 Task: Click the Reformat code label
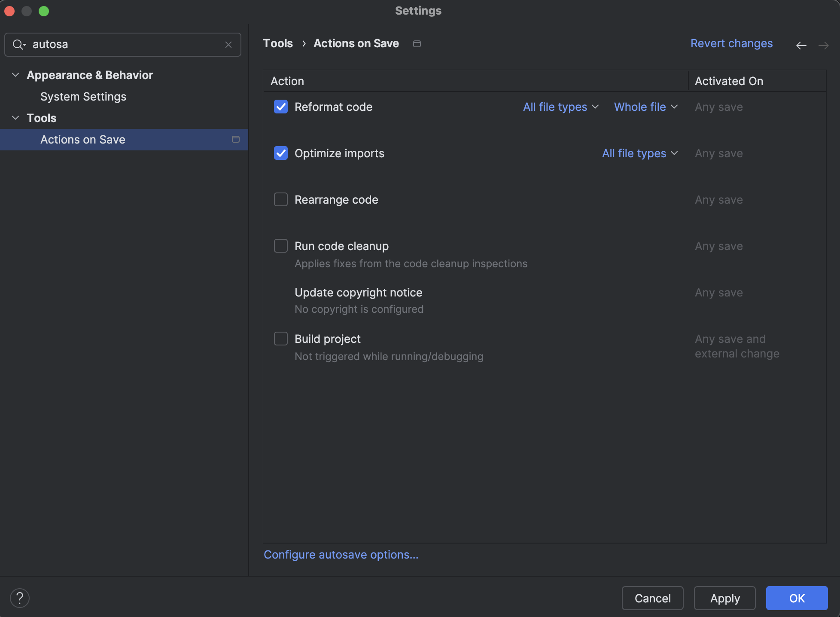pyautogui.click(x=334, y=107)
